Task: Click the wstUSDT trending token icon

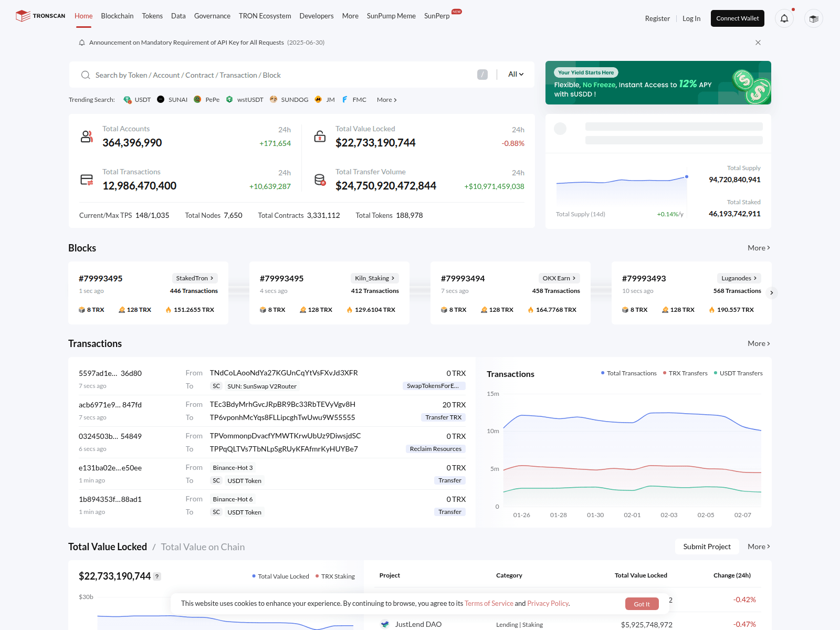Action: [x=229, y=99]
